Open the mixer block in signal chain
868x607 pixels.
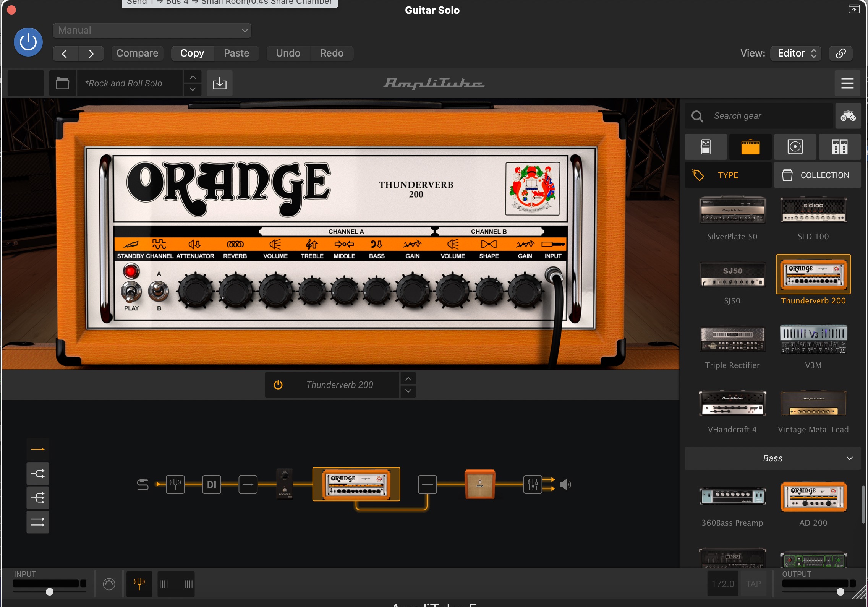click(x=533, y=484)
